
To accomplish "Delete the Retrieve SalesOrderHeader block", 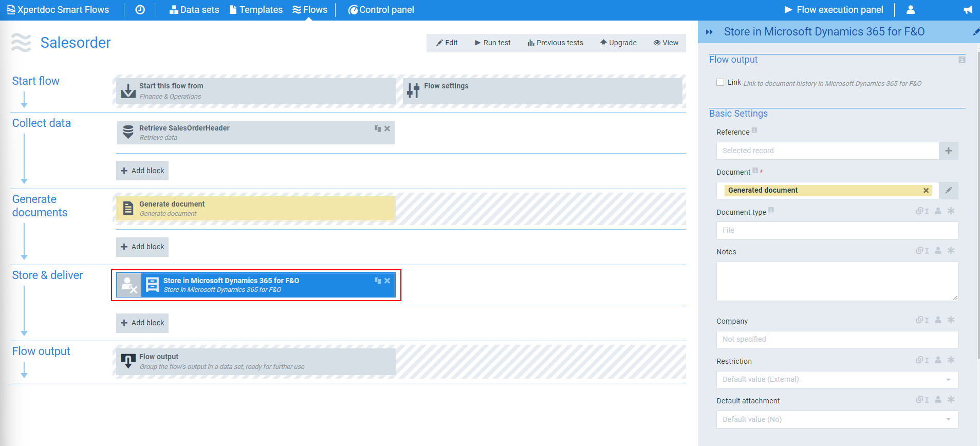I will [387, 128].
